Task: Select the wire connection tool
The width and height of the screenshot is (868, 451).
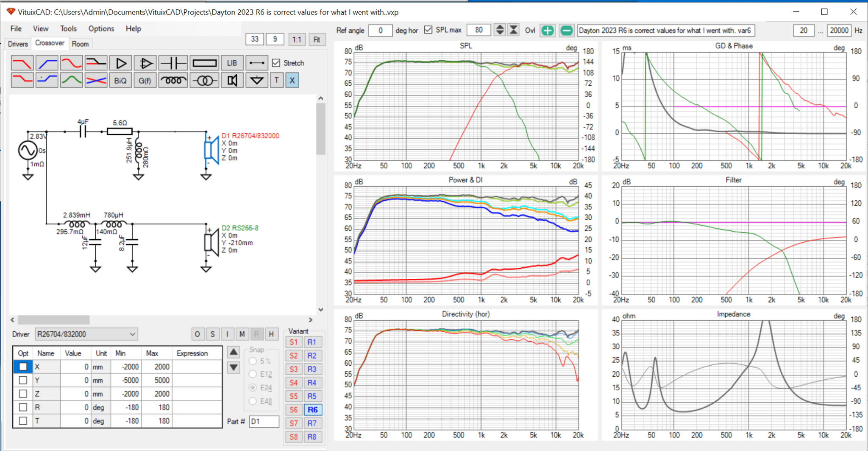Action: [256, 63]
